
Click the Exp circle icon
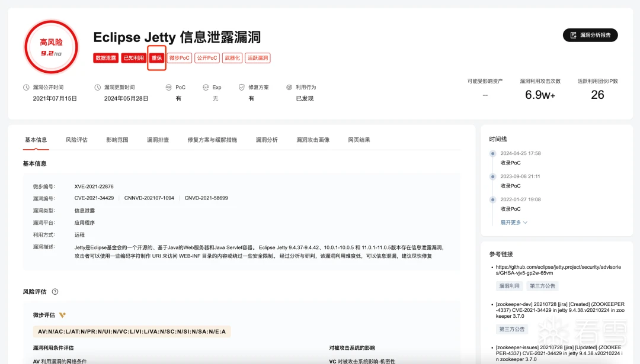coord(206,87)
